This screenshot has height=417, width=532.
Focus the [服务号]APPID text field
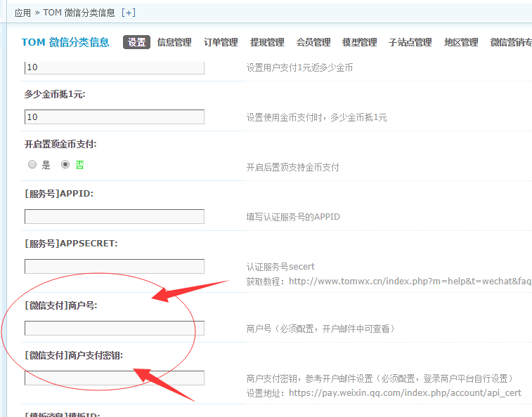click(115, 216)
